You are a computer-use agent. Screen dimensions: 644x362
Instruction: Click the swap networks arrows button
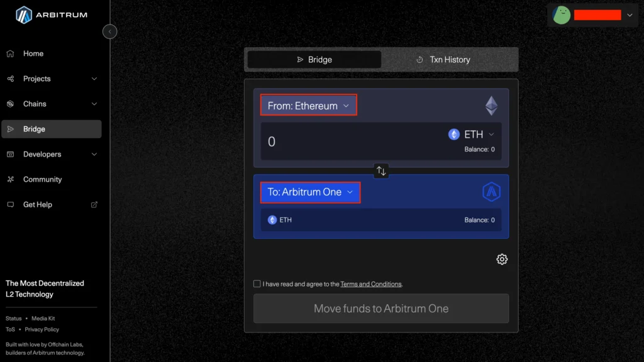[381, 171]
